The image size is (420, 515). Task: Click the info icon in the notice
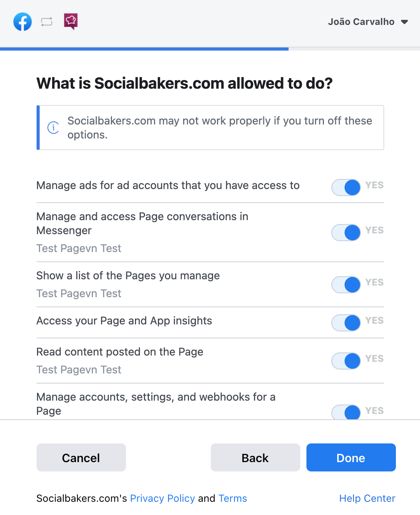[x=53, y=127]
